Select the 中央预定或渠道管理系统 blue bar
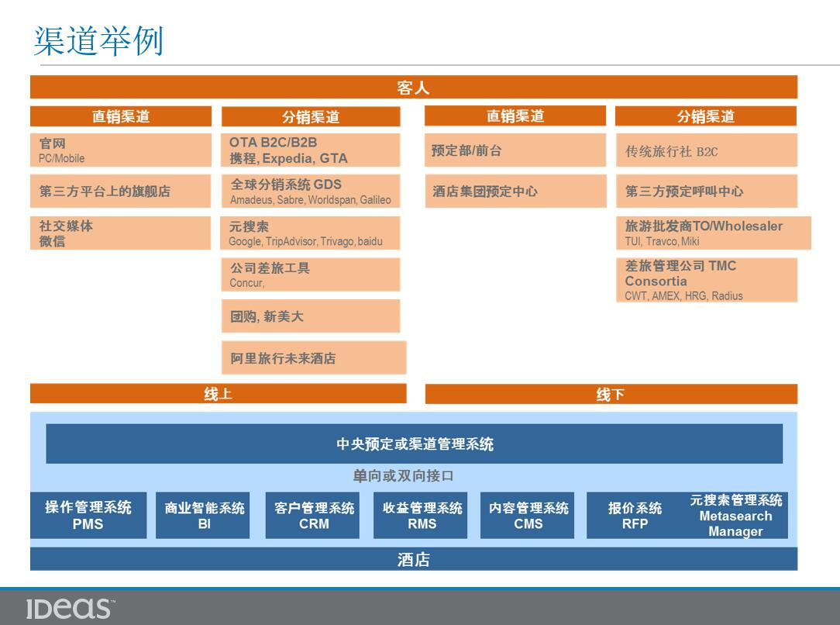The image size is (840, 625). click(x=414, y=444)
